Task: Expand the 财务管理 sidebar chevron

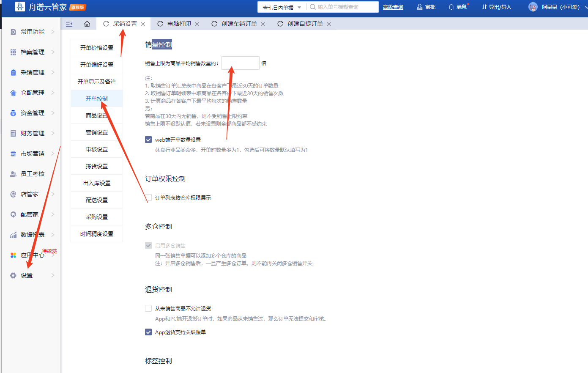Action: point(53,133)
